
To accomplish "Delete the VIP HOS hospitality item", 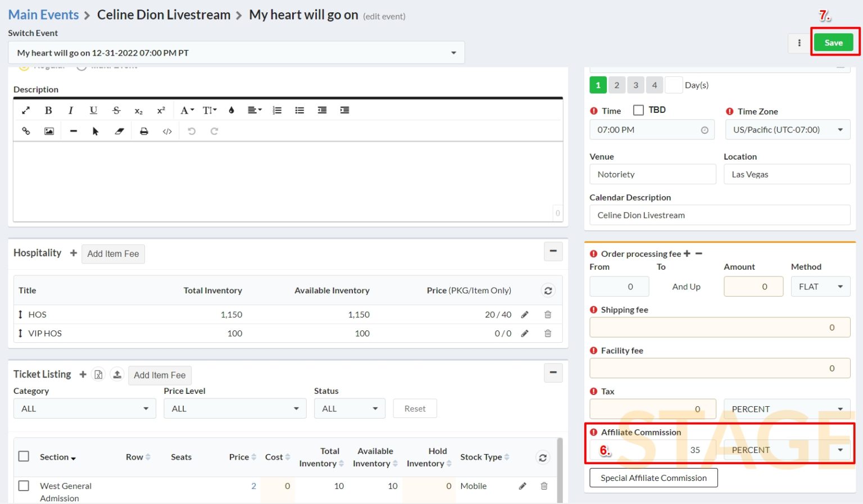I will point(548,333).
